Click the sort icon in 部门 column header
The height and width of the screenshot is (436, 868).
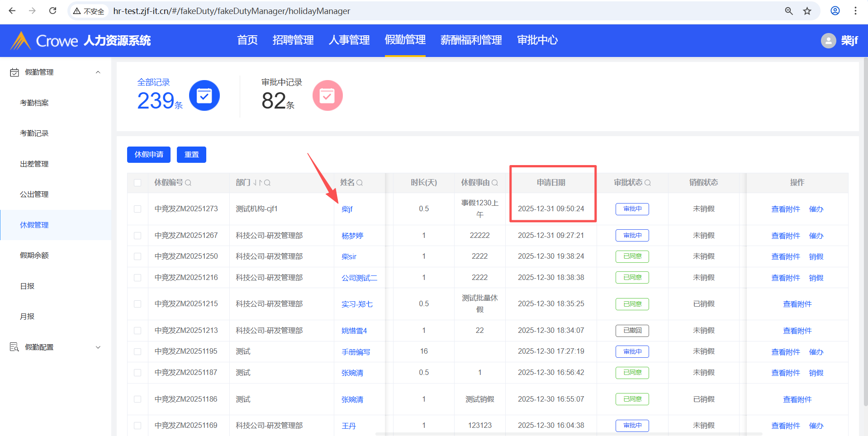click(x=257, y=183)
